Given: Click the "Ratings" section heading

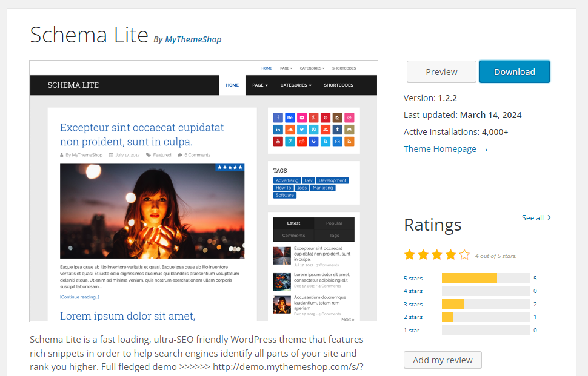Looking at the screenshot, I should click(433, 225).
